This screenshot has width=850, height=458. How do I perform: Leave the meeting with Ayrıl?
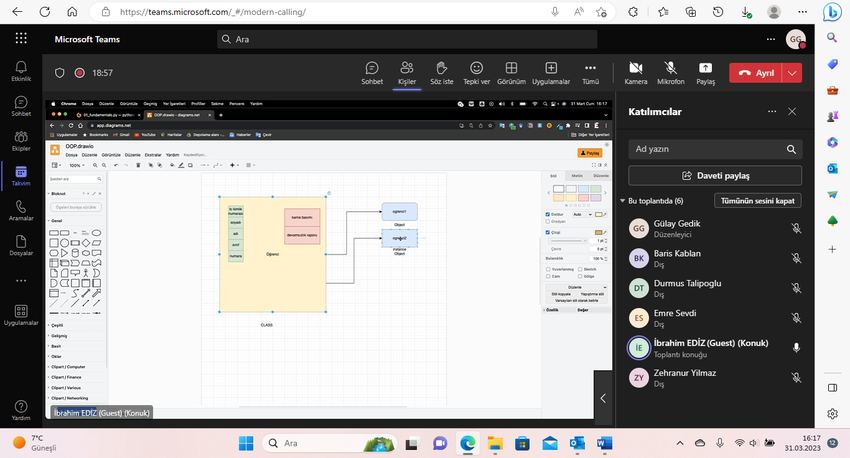click(756, 73)
